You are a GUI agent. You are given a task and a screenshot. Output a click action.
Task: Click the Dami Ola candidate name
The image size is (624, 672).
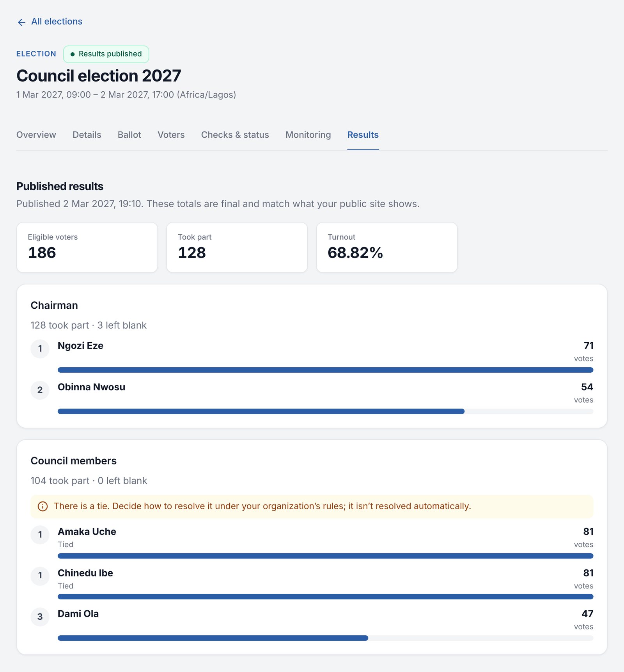[78, 614]
